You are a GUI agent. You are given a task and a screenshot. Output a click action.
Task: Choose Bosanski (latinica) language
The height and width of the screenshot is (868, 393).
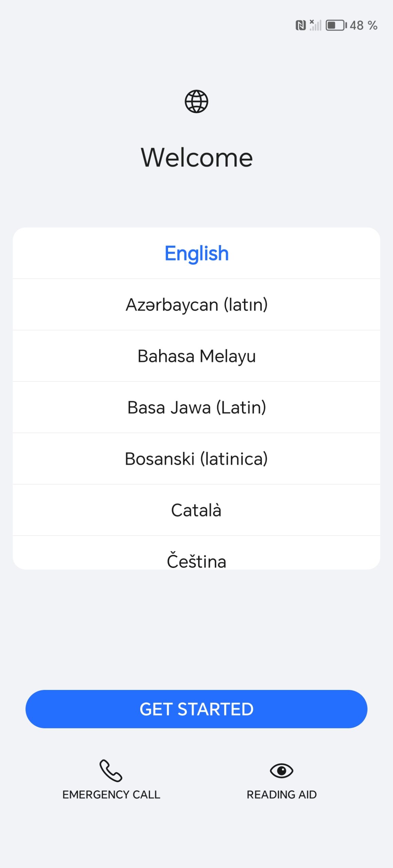pyautogui.click(x=196, y=459)
